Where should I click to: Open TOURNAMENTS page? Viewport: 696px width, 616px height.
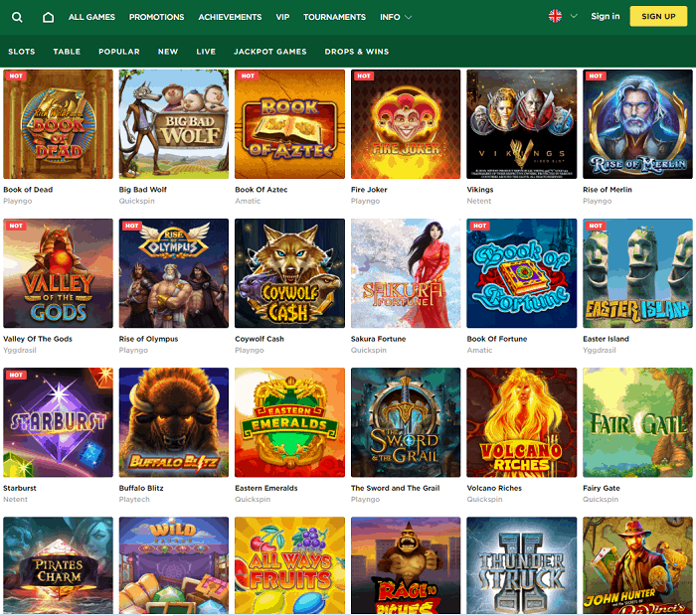[334, 17]
